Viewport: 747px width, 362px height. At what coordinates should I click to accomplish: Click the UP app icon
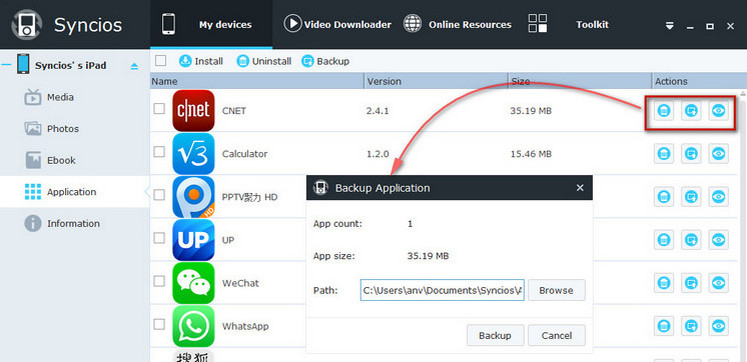[193, 240]
